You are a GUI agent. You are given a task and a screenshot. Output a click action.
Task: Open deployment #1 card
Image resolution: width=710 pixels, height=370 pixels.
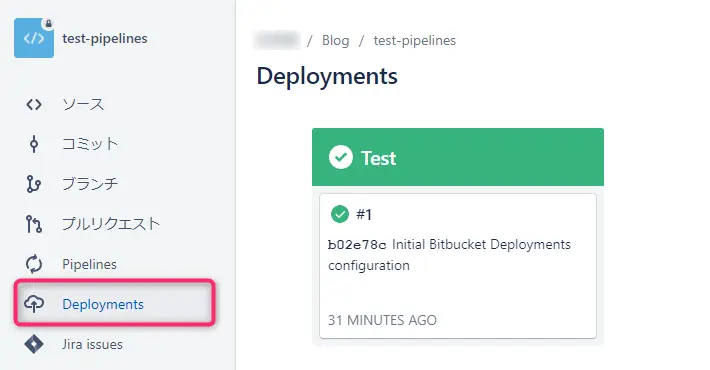458,266
